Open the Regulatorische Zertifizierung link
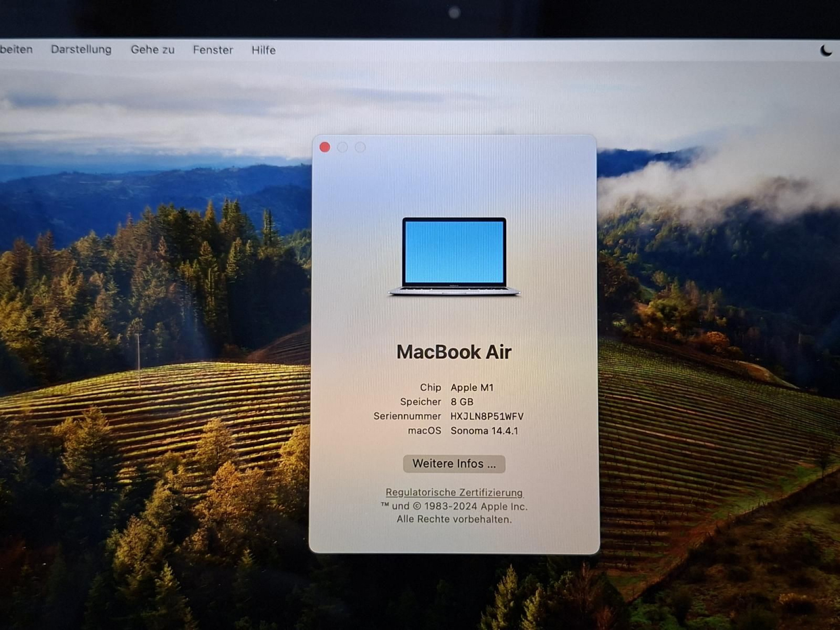 454,492
